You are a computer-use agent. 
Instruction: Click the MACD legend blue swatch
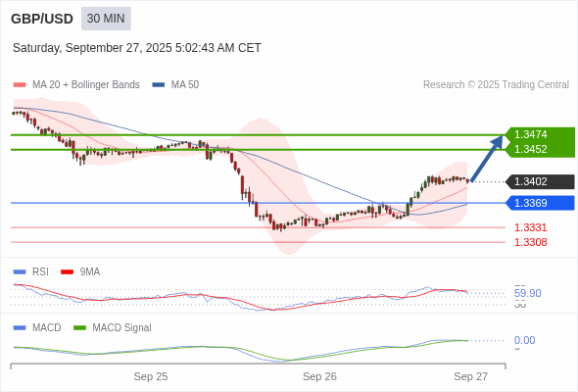coord(20,328)
